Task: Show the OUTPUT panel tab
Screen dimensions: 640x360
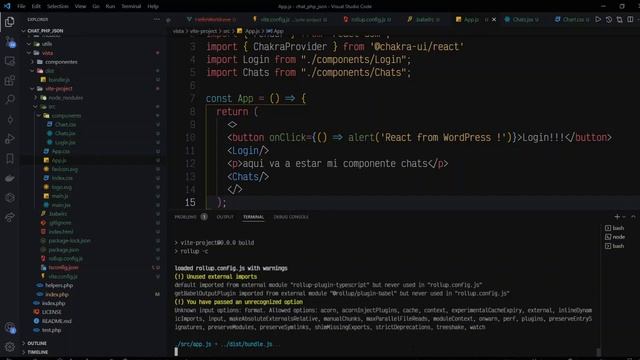Action: coord(225,217)
